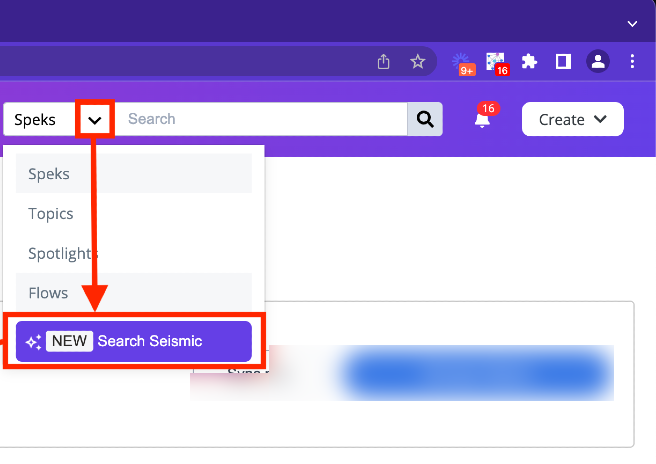This screenshot has width=656, height=464.
Task: Select Speks from the dropdown list
Action: (134, 173)
